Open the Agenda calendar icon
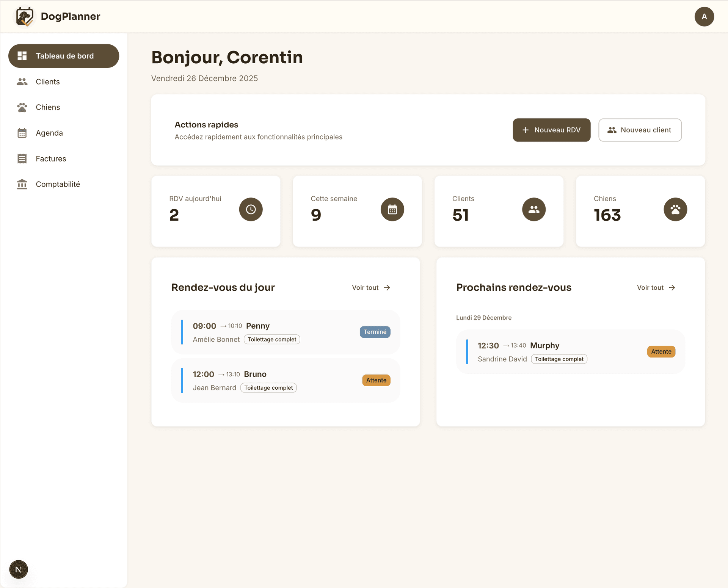 click(22, 133)
